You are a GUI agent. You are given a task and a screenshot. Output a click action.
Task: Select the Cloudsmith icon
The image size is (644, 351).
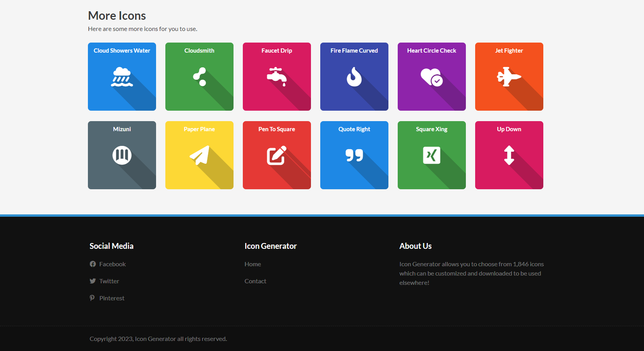coord(199,77)
